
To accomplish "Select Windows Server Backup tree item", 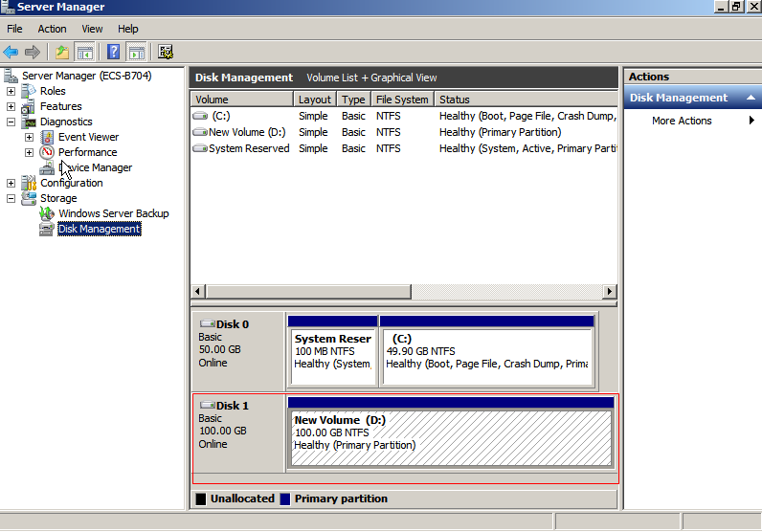I will (x=114, y=213).
